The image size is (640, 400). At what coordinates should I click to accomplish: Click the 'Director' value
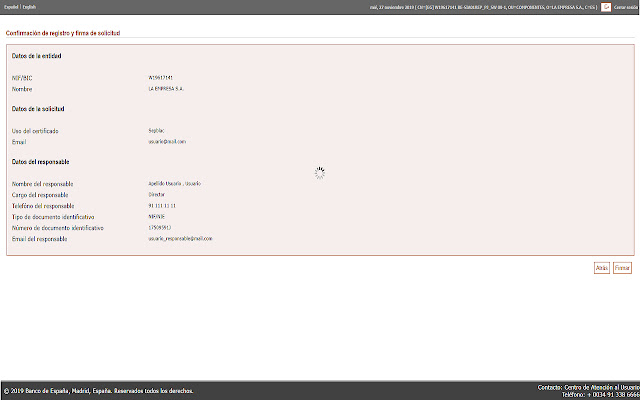(x=157, y=195)
